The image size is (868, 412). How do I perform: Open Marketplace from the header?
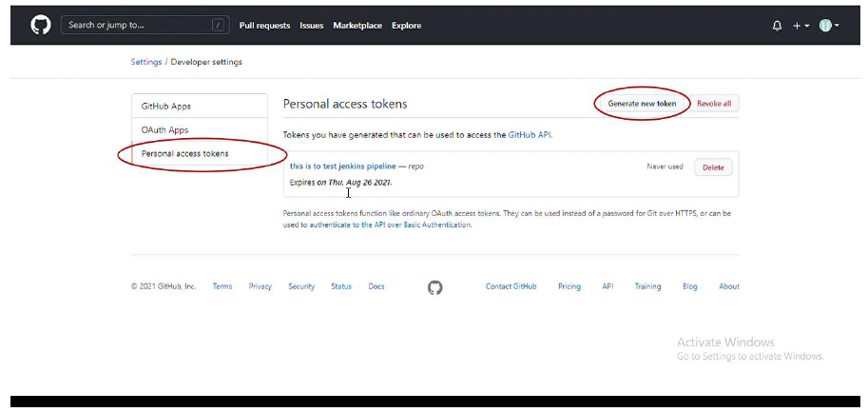click(357, 26)
